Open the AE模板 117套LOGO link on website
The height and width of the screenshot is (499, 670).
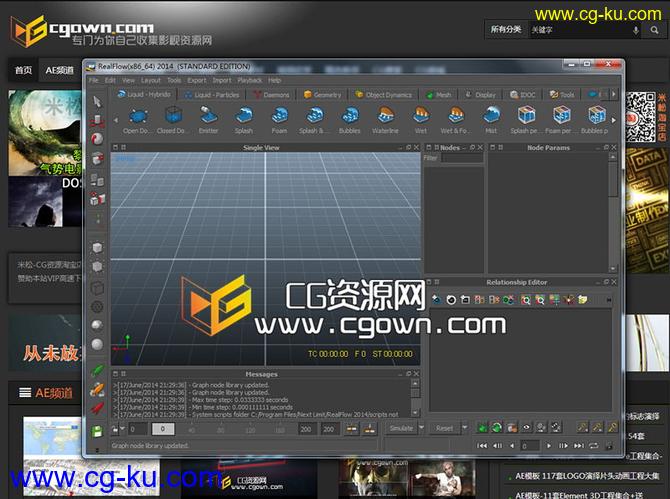tap(586, 476)
